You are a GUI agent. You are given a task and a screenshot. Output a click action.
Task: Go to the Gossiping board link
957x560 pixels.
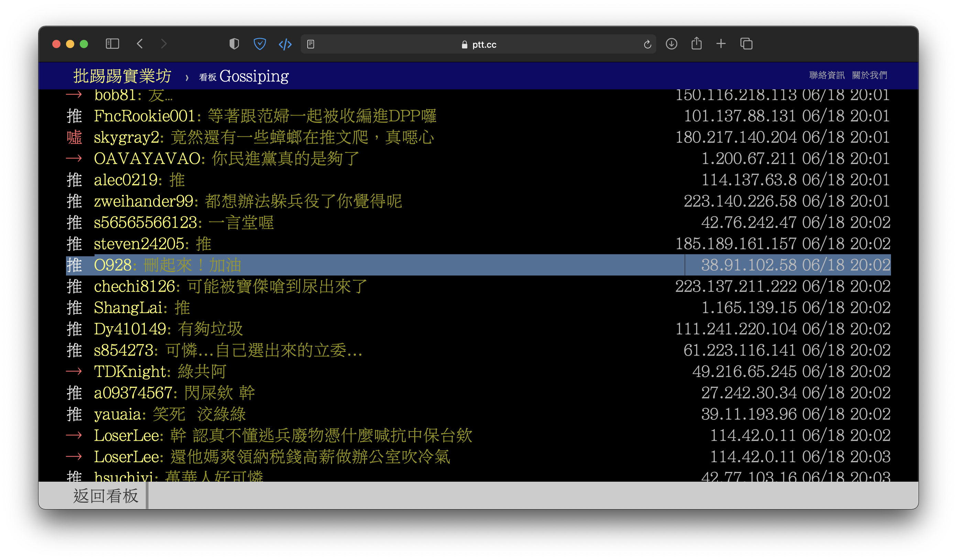coord(254,76)
